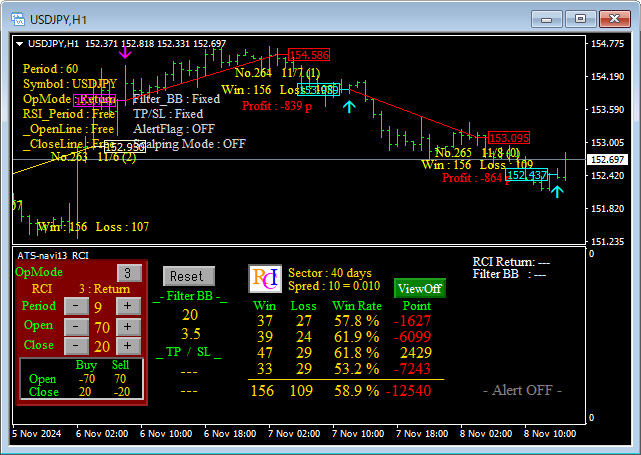Decrease the Close threshold value
This screenshot has height=455, width=641.
(76, 346)
